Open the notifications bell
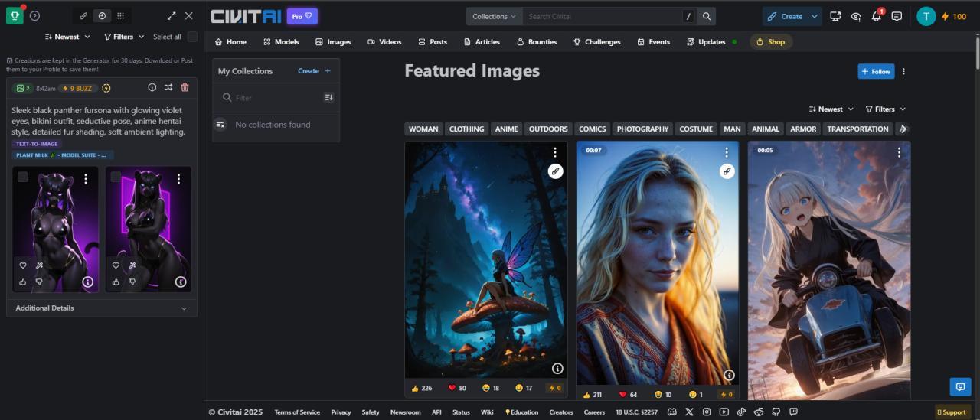This screenshot has width=980, height=420. pyautogui.click(x=877, y=16)
